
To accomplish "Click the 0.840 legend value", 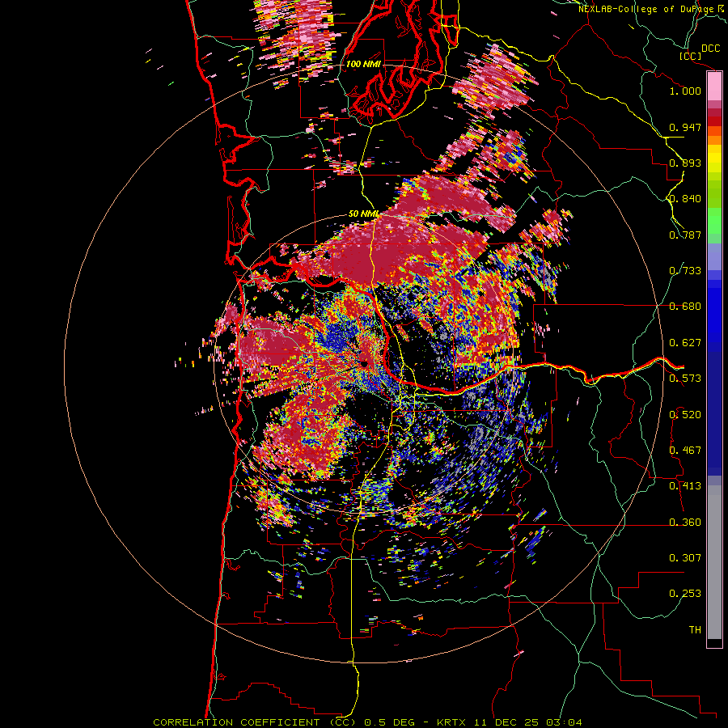I will click(685, 199).
